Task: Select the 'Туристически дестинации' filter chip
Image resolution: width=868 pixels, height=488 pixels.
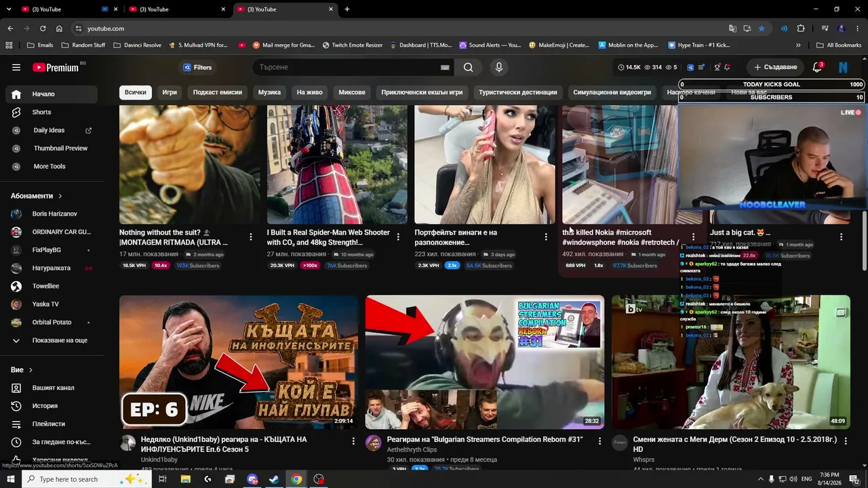Action: [518, 92]
